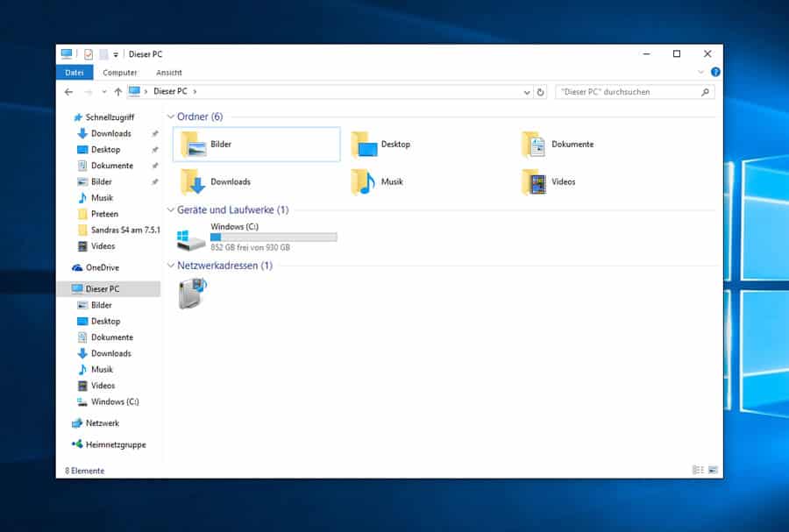Click the Windows (C:) storage usage bar
This screenshot has width=789, height=532.
point(274,238)
